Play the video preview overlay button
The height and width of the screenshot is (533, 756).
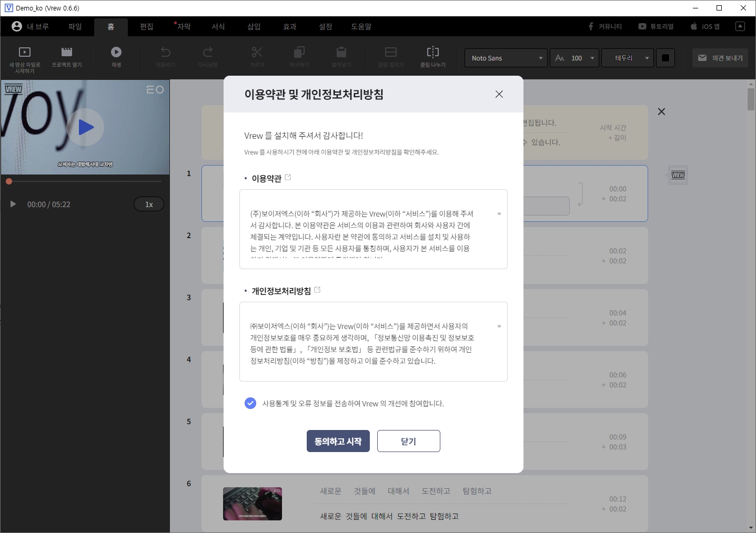point(85,127)
